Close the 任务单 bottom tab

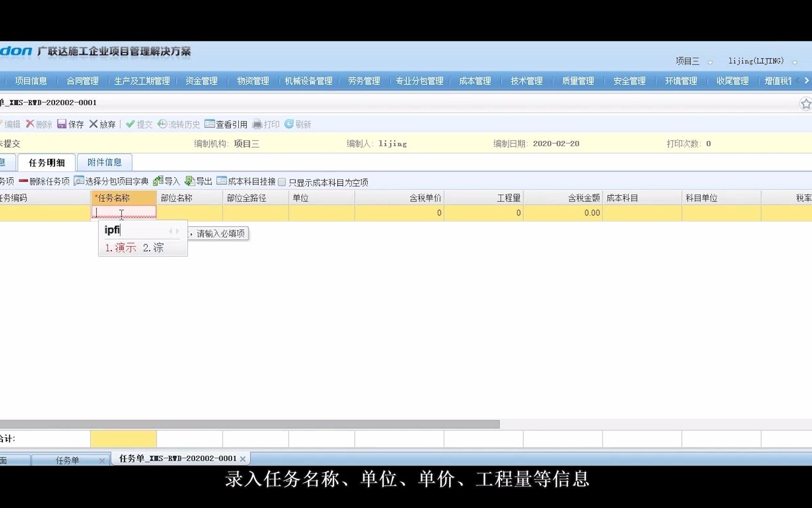(x=102, y=461)
